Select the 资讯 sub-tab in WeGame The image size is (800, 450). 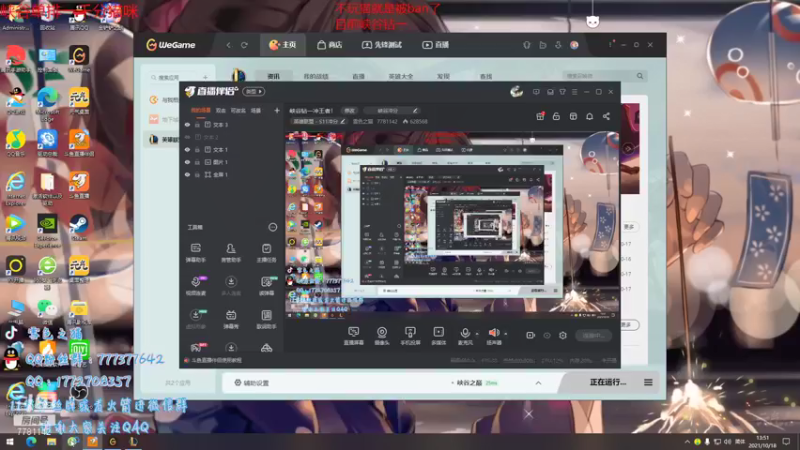(273, 76)
